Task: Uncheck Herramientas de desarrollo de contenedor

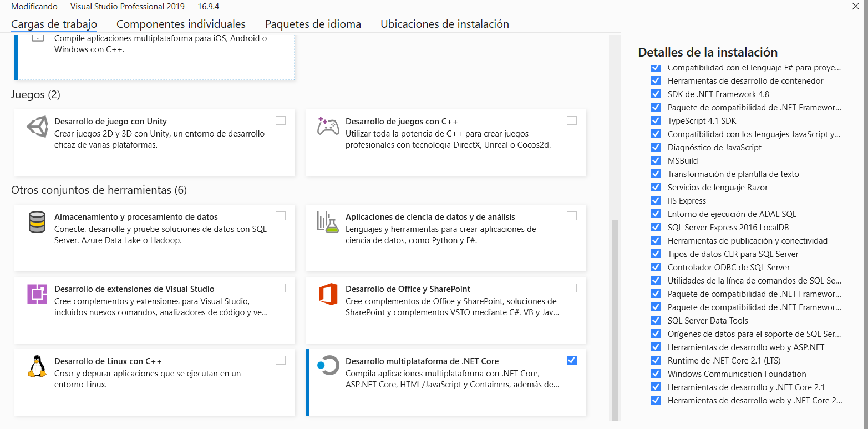Action: pos(656,81)
